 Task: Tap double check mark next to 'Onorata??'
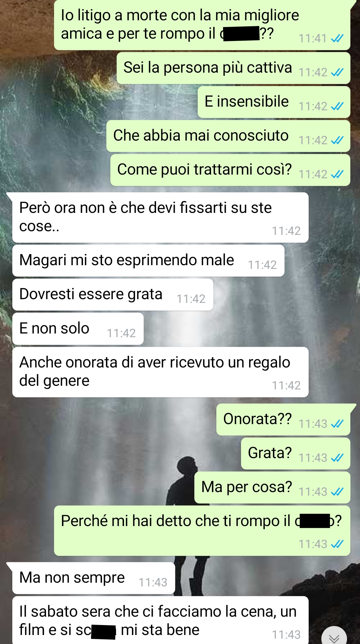pos(337,424)
